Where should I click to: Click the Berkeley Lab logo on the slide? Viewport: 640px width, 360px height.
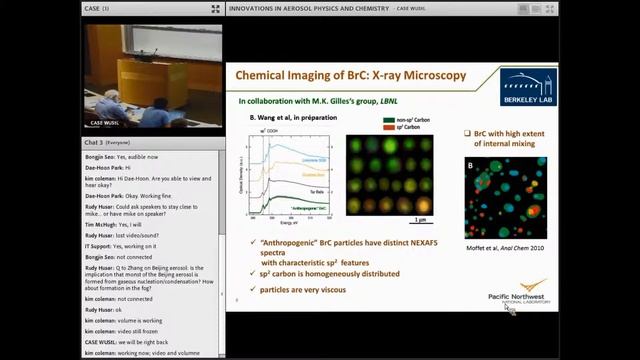pos(528,87)
